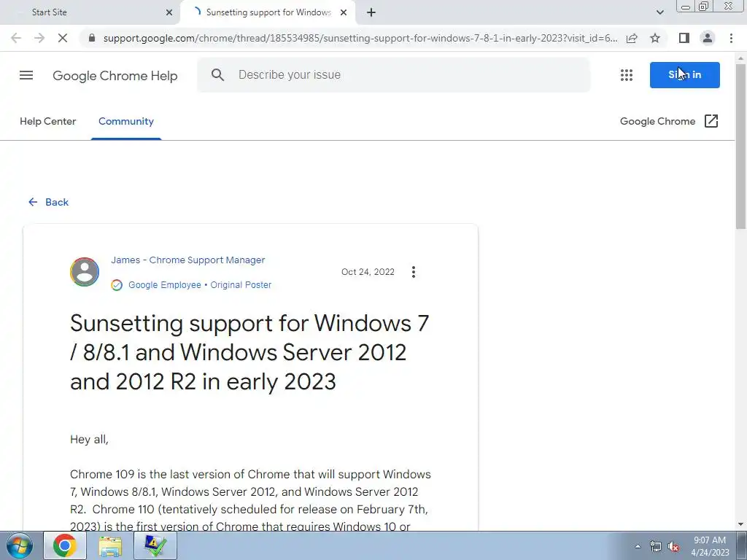This screenshot has width=747, height=560.
Task: Click the address bar URL
Action: (360, 38)
